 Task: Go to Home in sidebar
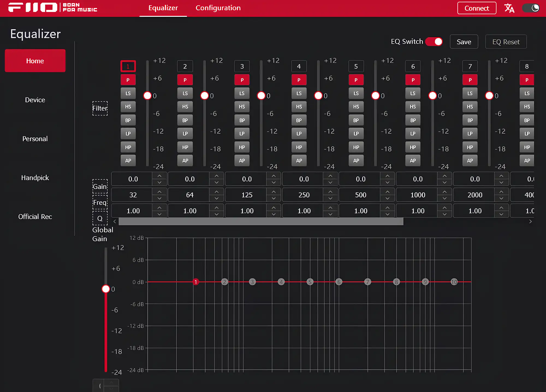(35, 61)
